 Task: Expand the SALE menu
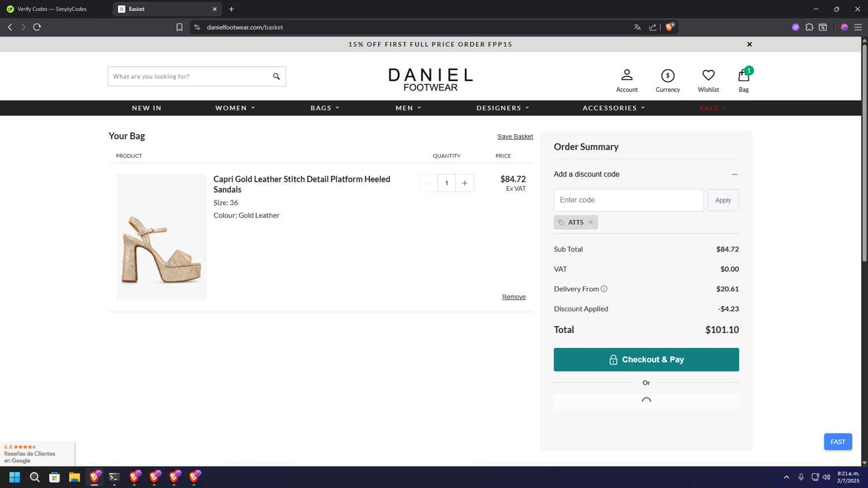[x=713, y=108]
